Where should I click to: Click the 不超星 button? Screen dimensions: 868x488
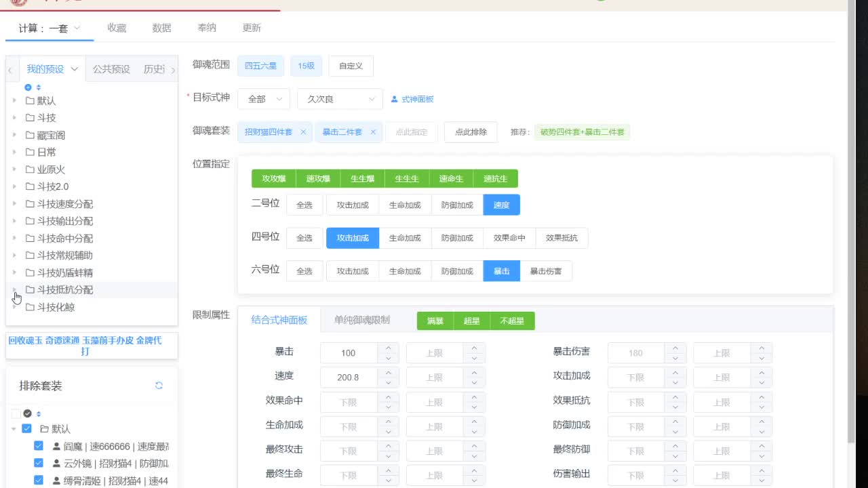pos(512,321)
